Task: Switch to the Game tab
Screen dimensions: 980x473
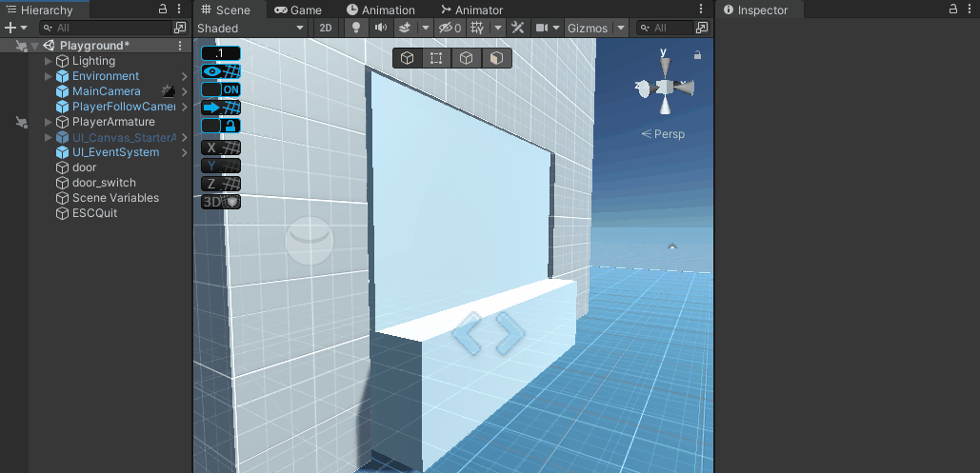Action: point(298,10)
